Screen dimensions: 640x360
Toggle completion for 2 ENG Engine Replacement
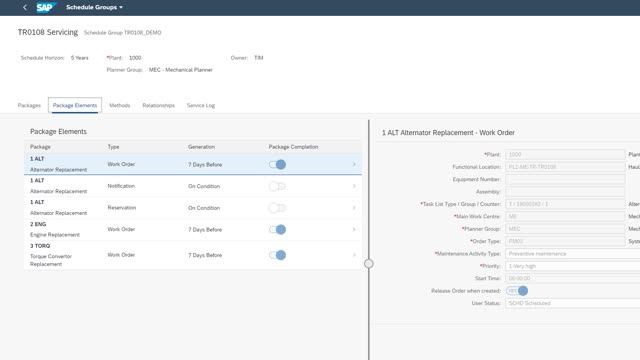(277, 229)
